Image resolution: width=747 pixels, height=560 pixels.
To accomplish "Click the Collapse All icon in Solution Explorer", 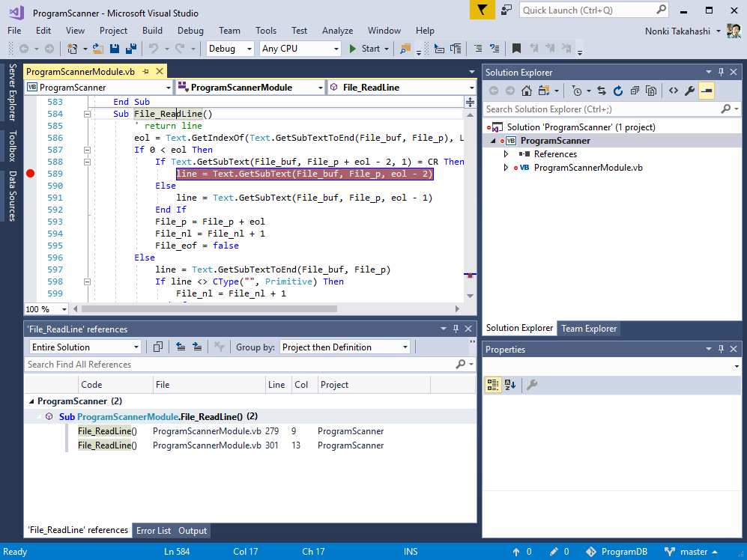I will coord(635,91).
